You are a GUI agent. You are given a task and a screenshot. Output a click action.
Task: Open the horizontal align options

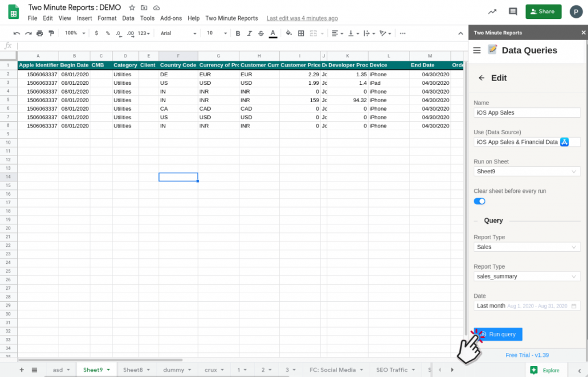337,33
